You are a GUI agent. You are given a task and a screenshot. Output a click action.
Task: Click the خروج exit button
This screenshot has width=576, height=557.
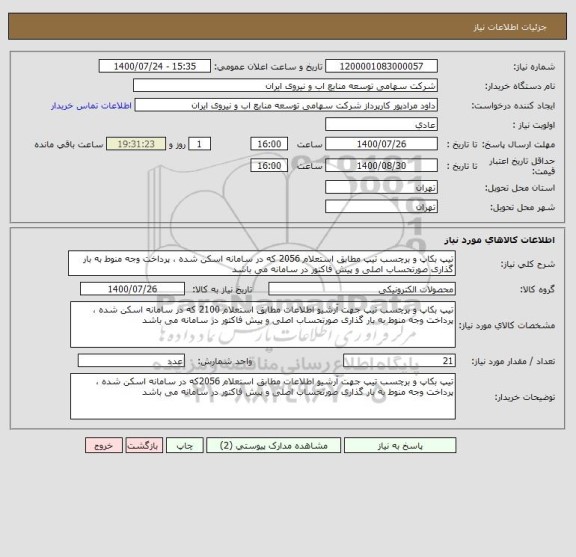coord(104,445)
